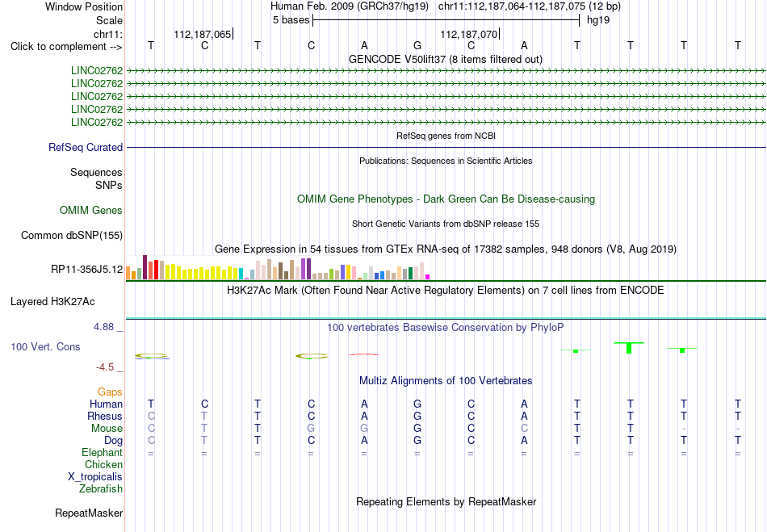Click the Common dbSNP(155) label
The height and width of the screenshot is (532, 767).
(x=72, y=235)
